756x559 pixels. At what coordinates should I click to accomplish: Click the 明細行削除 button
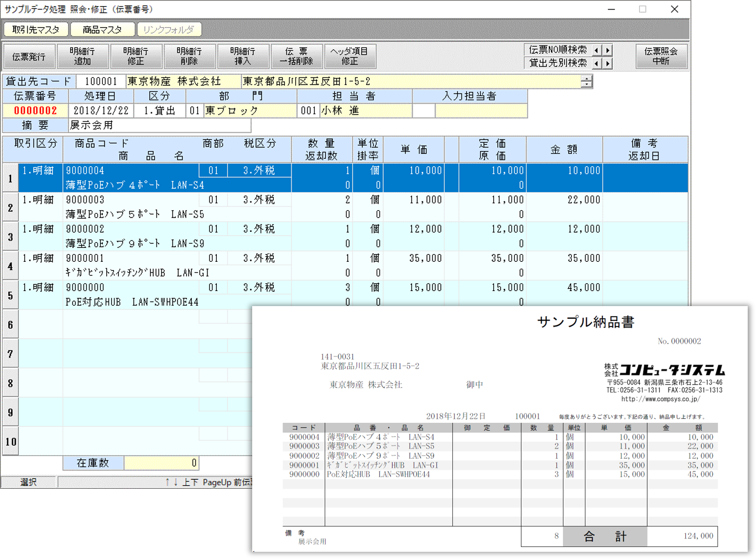coord(189,56)
